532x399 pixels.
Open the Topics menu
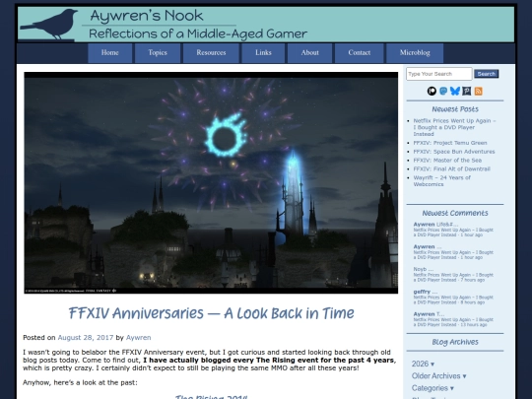tap(158, 53)
